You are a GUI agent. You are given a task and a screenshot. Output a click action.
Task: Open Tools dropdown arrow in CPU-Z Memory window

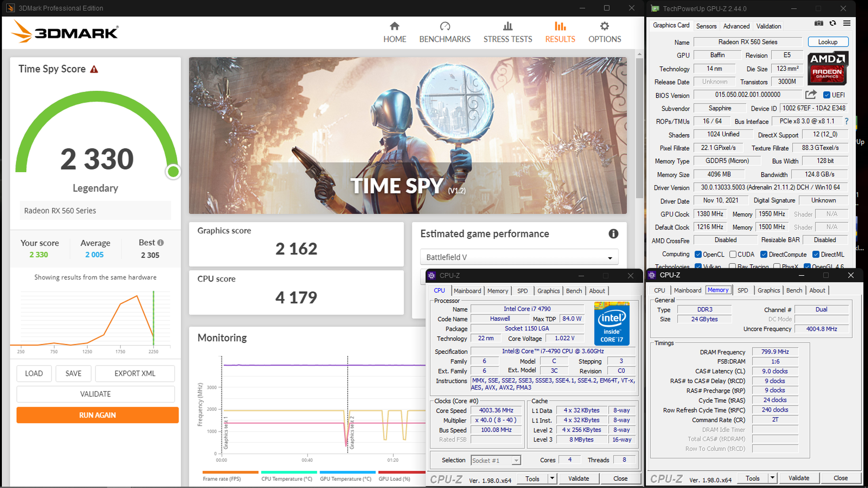tap(772, 478)
